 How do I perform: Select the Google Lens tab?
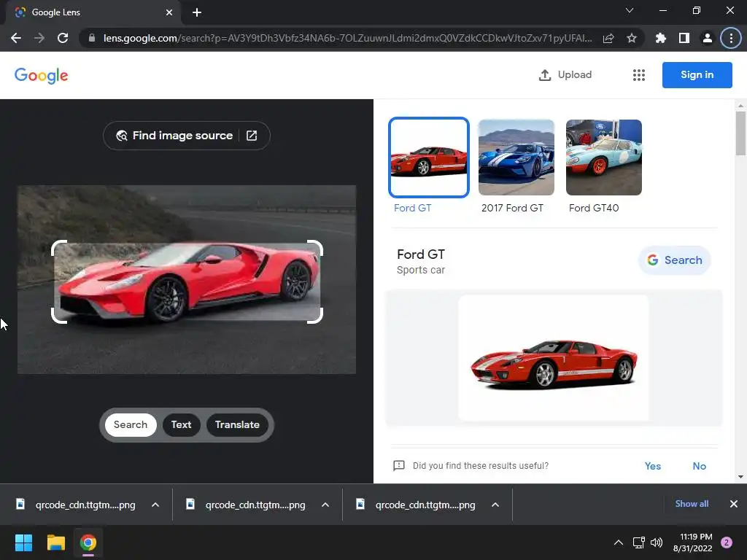pyautogui.click(x=93, y=12)
